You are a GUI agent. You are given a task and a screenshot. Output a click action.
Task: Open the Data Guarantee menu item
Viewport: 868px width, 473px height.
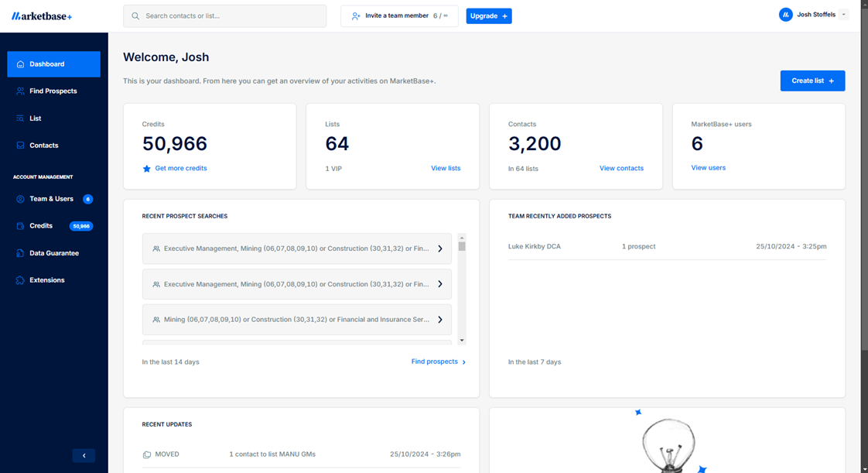[x=53, y=253]
